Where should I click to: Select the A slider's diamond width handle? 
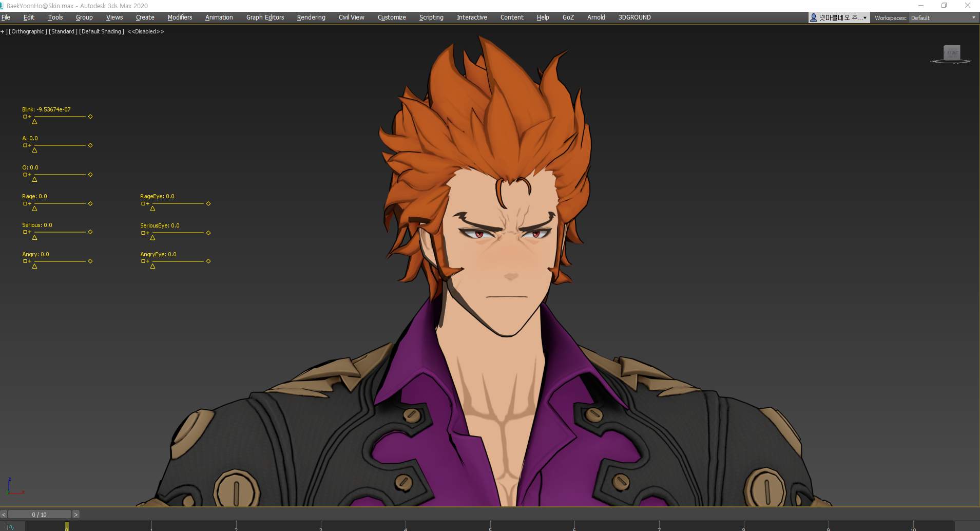tap(90, 145)
